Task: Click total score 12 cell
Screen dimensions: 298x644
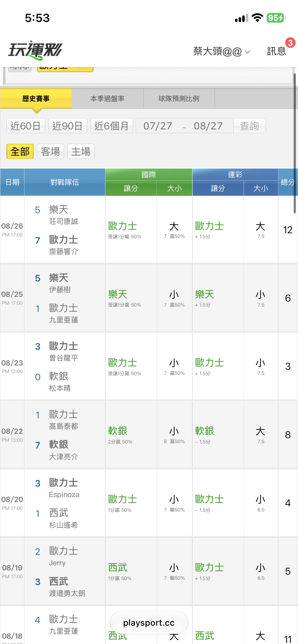Action: [x=288, y=230]
